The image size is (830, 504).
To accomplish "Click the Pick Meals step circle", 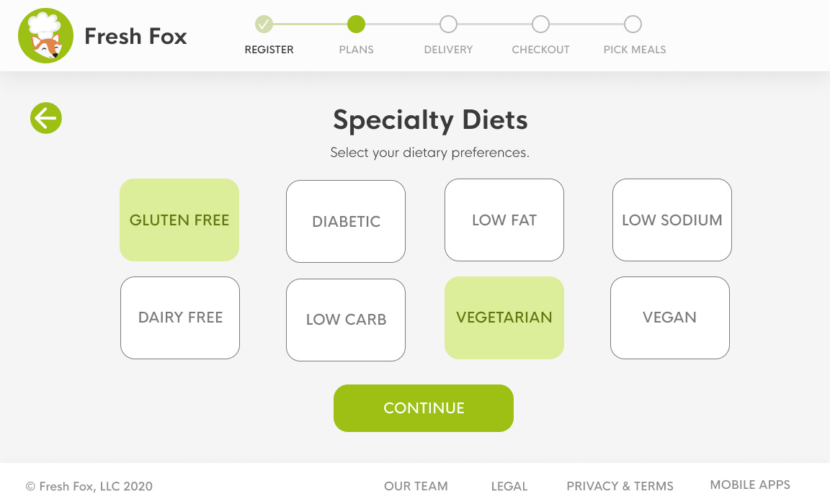I will pyautogui.click(x=633, y=24).
